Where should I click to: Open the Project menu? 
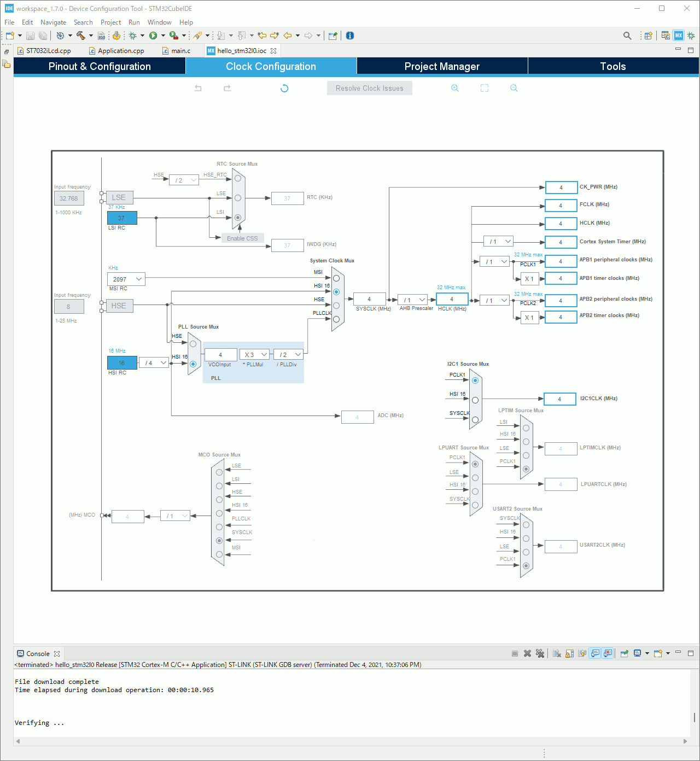pos(111,22)
